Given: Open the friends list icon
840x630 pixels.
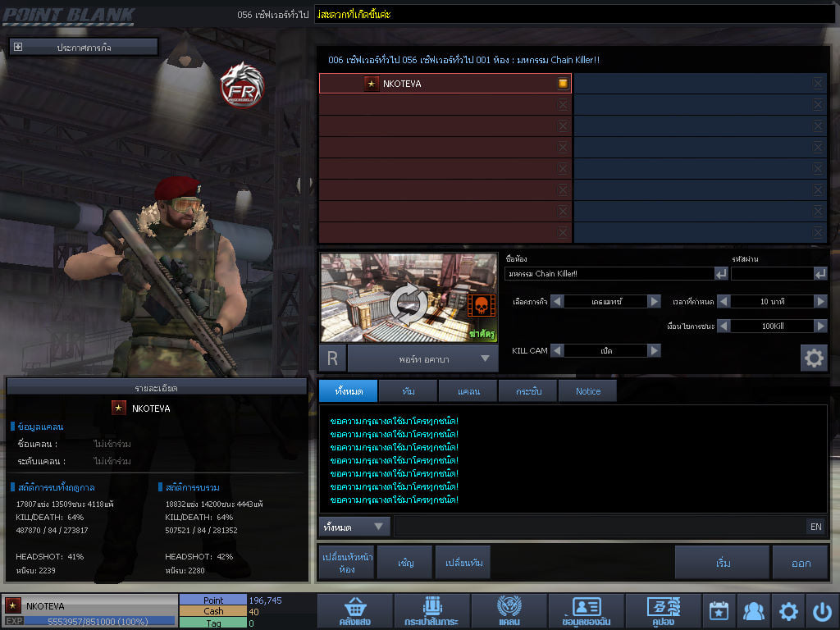Looking at the screenshot, I should point(753,611).
